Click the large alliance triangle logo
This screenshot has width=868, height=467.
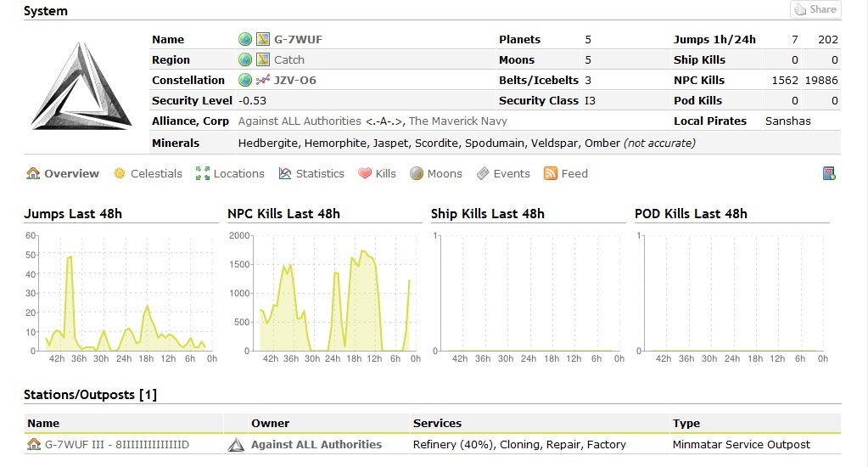[81, 86]
